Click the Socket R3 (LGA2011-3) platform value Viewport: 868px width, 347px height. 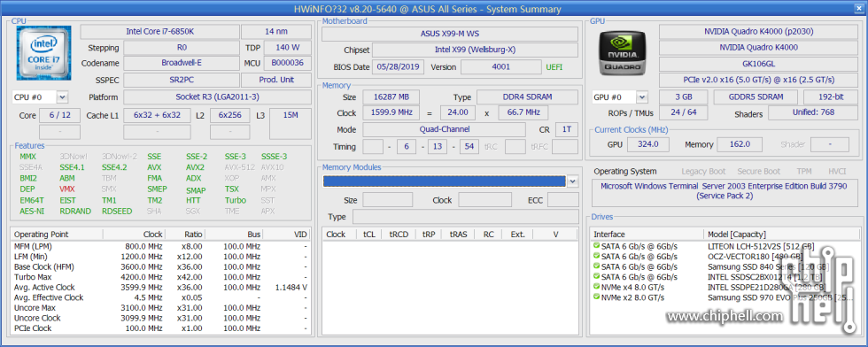[x=217, y=97]
